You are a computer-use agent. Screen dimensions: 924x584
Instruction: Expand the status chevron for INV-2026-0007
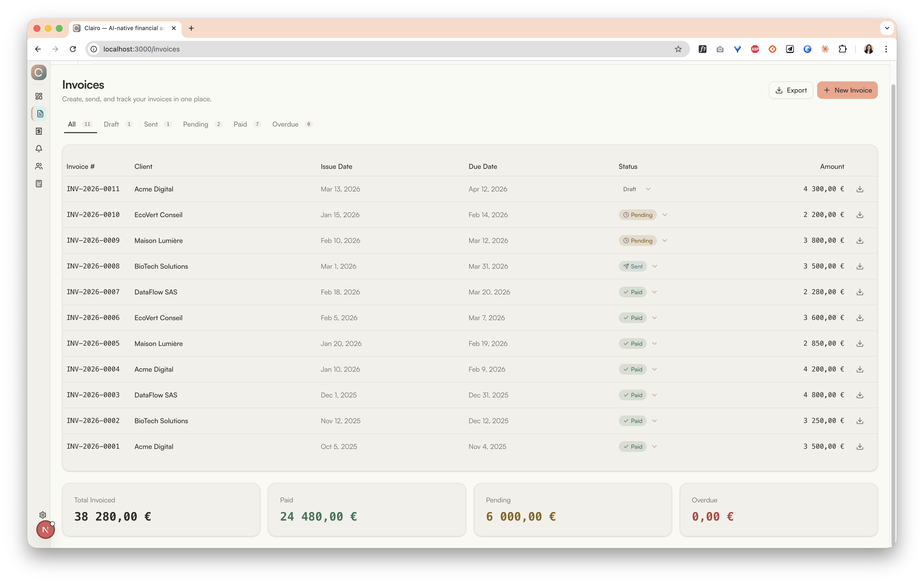pos(655,292)
